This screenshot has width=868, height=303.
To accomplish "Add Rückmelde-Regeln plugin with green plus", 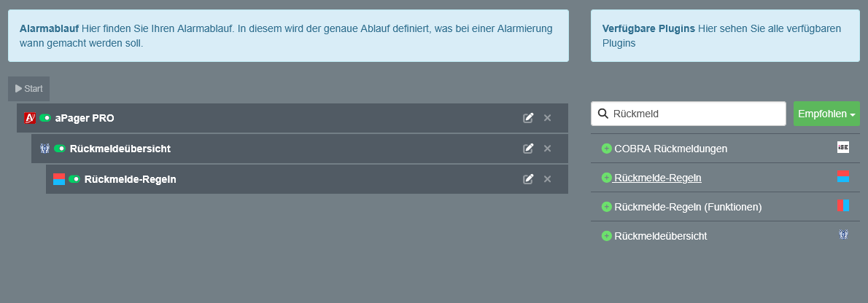I will pos(606,178).
